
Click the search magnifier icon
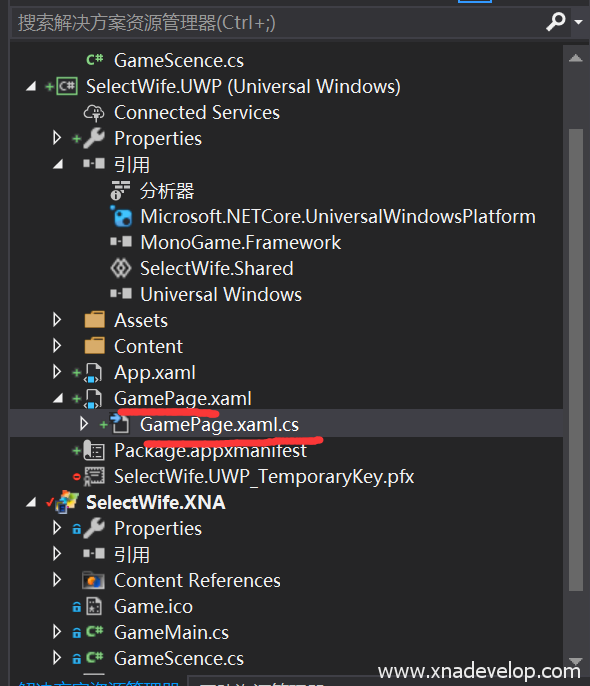555,21
